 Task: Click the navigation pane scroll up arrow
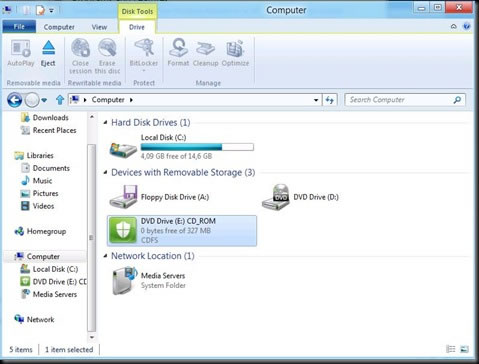click(92, 117)
